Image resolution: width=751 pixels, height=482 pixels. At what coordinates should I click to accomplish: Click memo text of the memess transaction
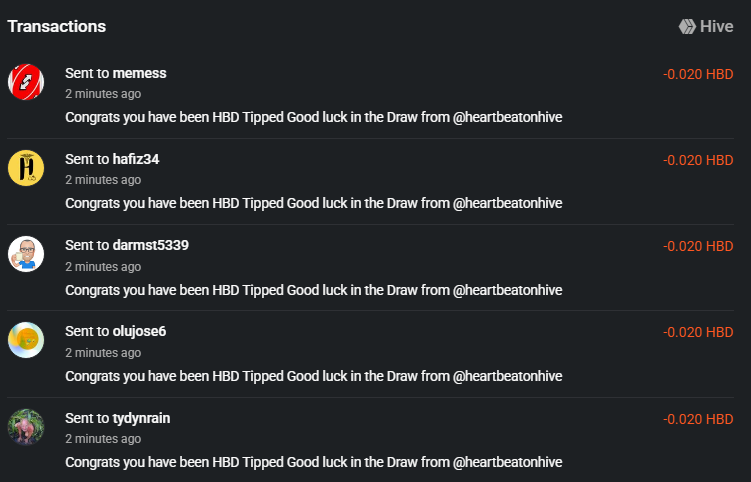click(314, 117)
